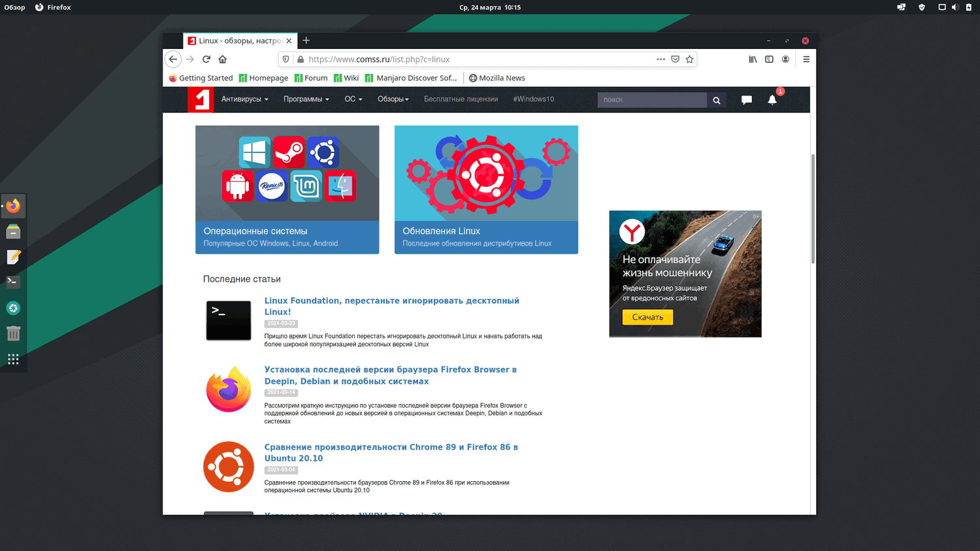Open the Linux Foundation article headline

(392, 306)
